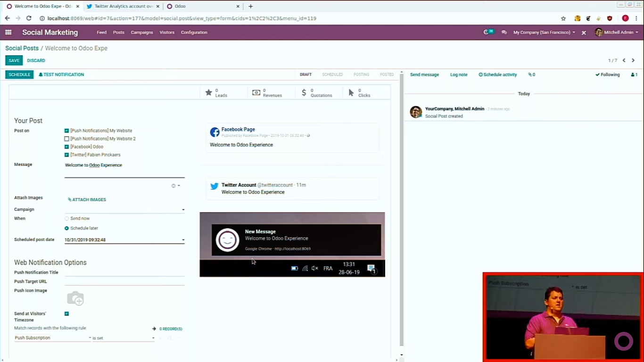Image resolution: width=644 pixels, height=362 pixels.
Task: Click the Twitter bird in the tweet preview
Action: 215,186
